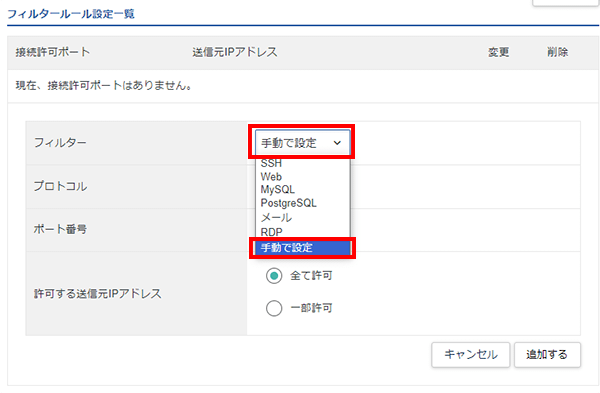Click the フィルタールール設定一覧 heading
This screenshot has height=393, width=600.
[71, 14]
